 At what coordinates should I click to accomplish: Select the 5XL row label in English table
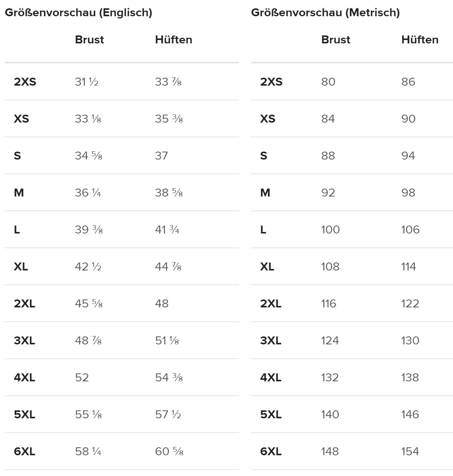click(x=25, y=415)
